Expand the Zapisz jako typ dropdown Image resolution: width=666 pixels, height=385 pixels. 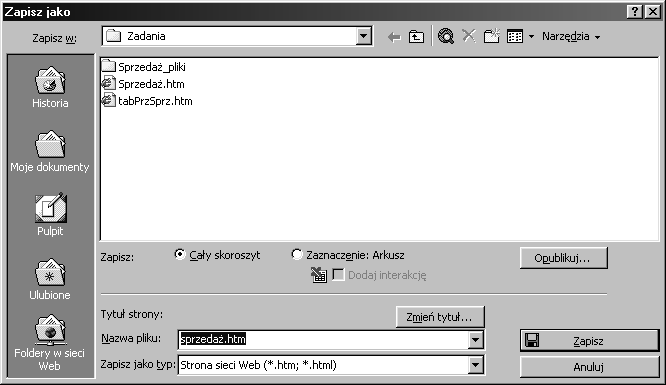pyautogui.click(x=476, y=365)
